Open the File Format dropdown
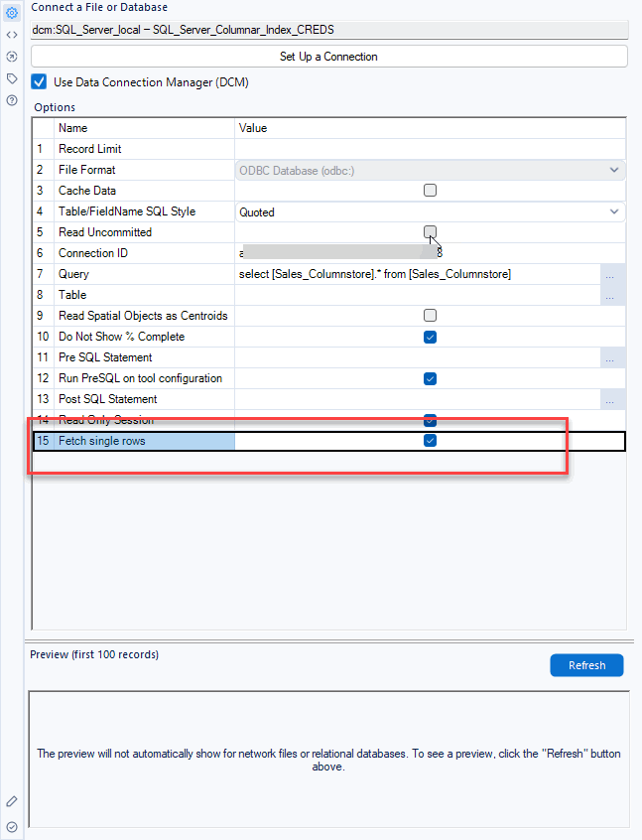 pyautogui.click(x=613, y=170)
